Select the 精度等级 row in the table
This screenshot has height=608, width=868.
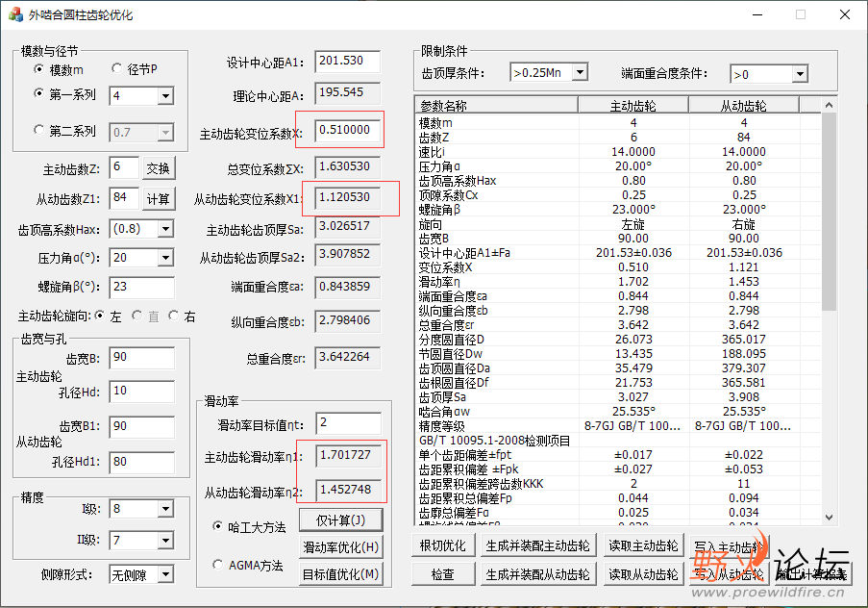click(x=618, y=425)
